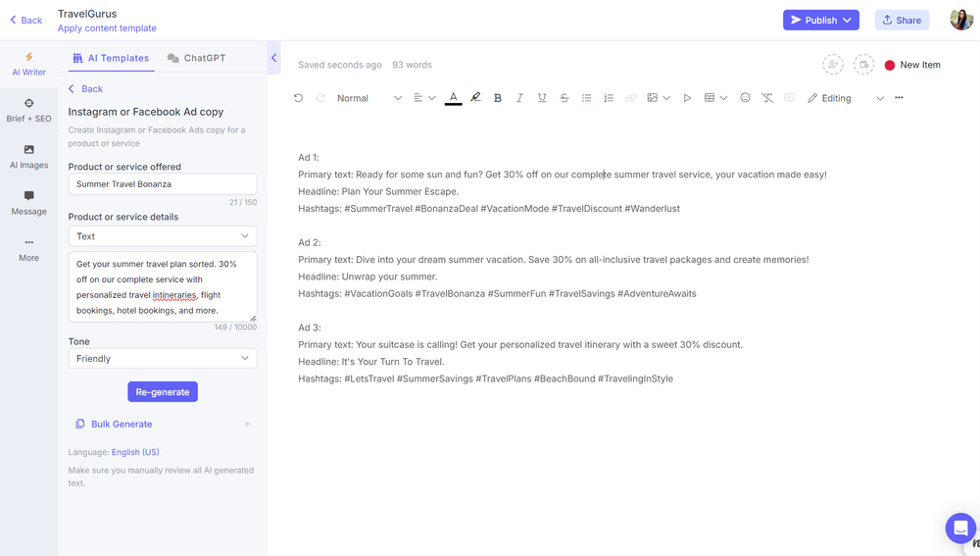980x556 pixels.
Task: Change language English (US)
Action: coord(135,452)
